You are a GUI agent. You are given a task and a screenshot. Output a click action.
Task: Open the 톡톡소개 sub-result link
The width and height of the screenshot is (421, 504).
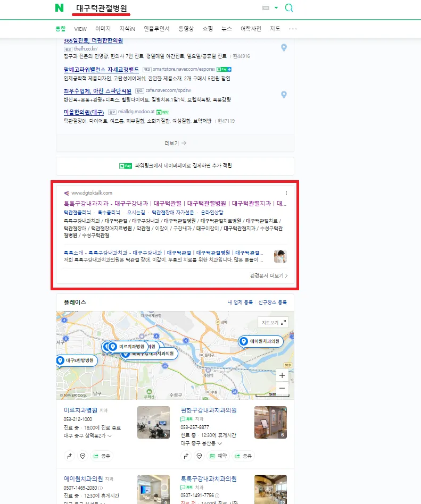[x=163, y=253]
